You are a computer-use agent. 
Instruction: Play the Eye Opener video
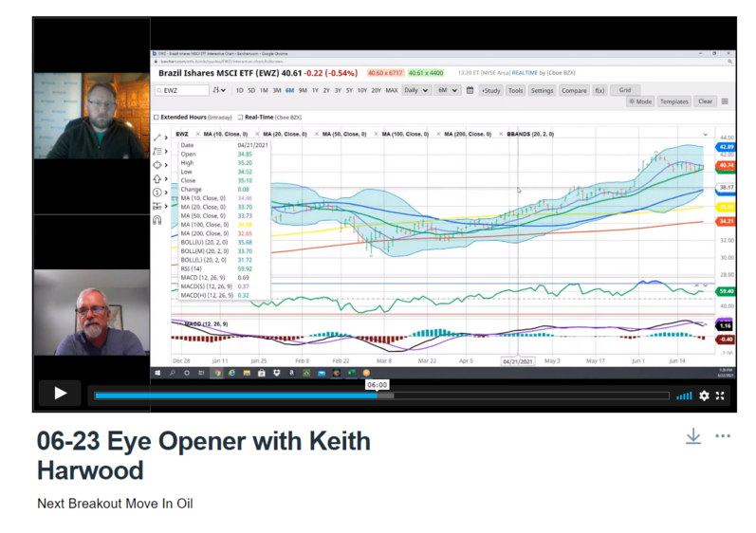tap(60, 394)
